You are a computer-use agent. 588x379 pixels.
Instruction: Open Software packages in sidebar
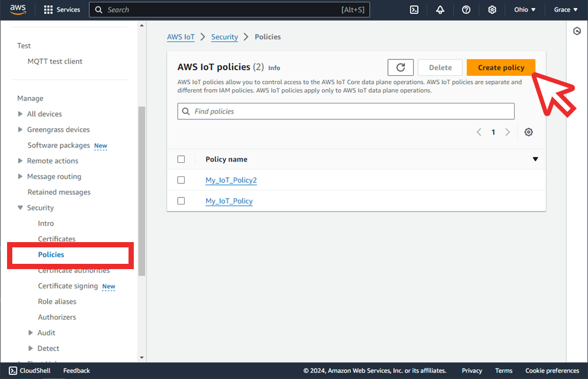(x=59, y=145)
